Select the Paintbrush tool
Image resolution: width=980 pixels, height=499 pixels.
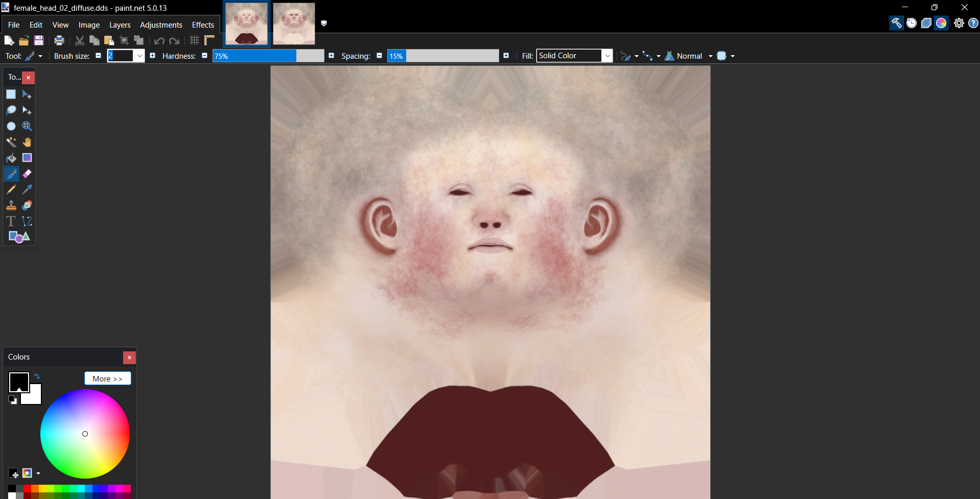pos(11,174)
